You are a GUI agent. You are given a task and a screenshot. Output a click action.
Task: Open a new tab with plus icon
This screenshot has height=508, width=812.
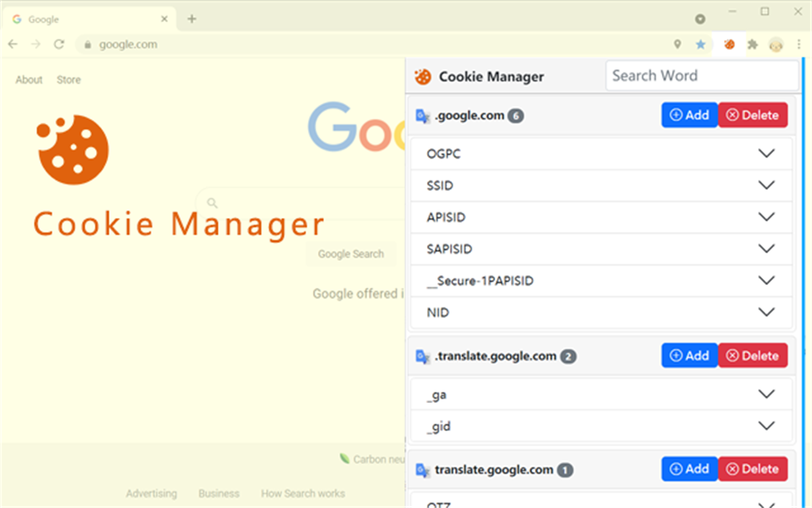click(191, 19)
